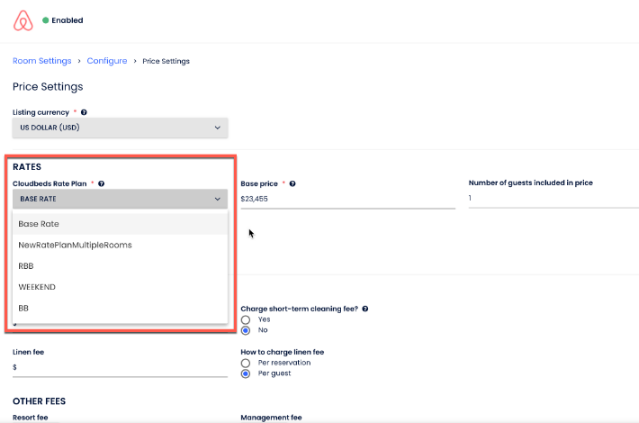The width and height of the screenshot is (639, 423).
Task: Select No for short-term cleaning fee
Action: (x=246, y=330)
